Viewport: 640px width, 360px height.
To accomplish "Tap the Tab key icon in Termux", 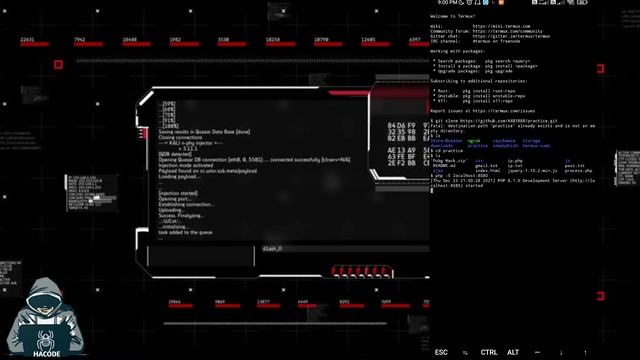I will click(x=465, y=353).
